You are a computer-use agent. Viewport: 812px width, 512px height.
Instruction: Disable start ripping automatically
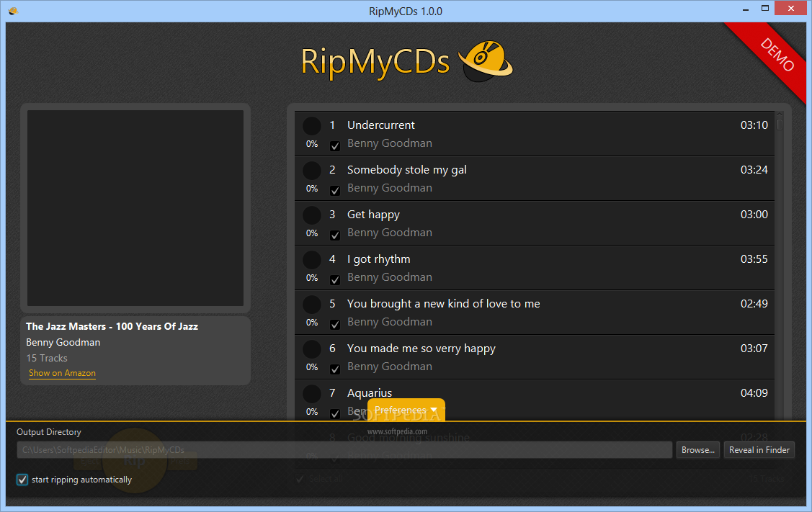point(22,480)
